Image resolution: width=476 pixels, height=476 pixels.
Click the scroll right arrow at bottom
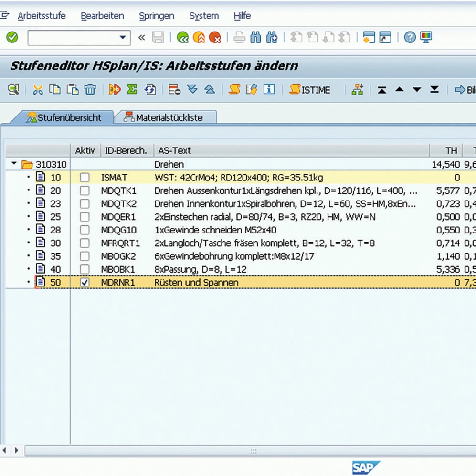(x=16, y=450)
